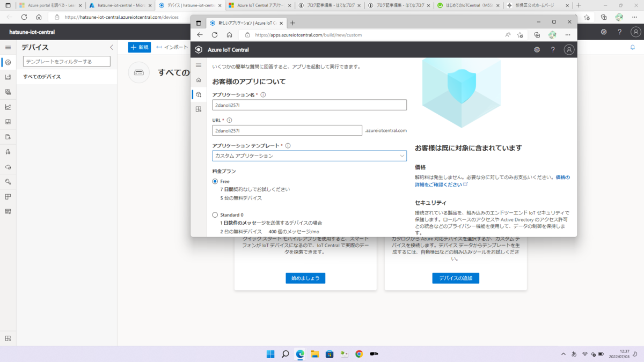This screenshot has height=362, width=644.
Task: Select すべてのデバイス in the device list
Action: (67, 77)
